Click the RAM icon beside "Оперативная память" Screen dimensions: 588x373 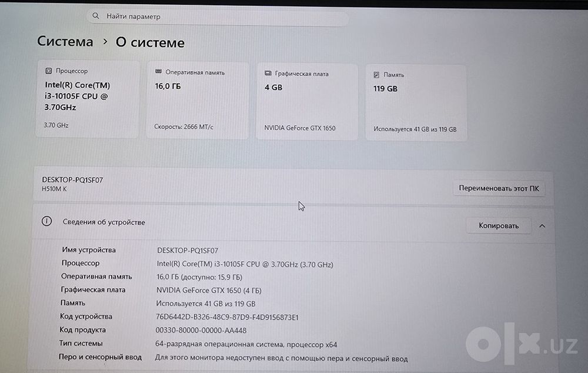(x=158, y=72)
